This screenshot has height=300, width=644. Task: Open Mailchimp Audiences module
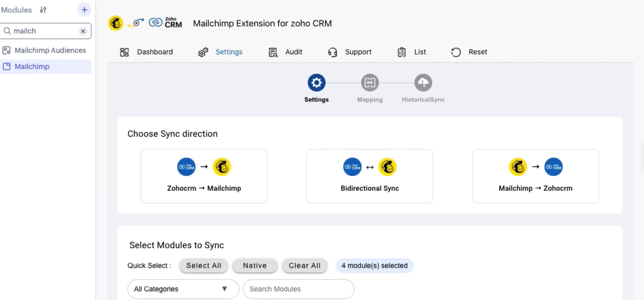click(46, 50)
